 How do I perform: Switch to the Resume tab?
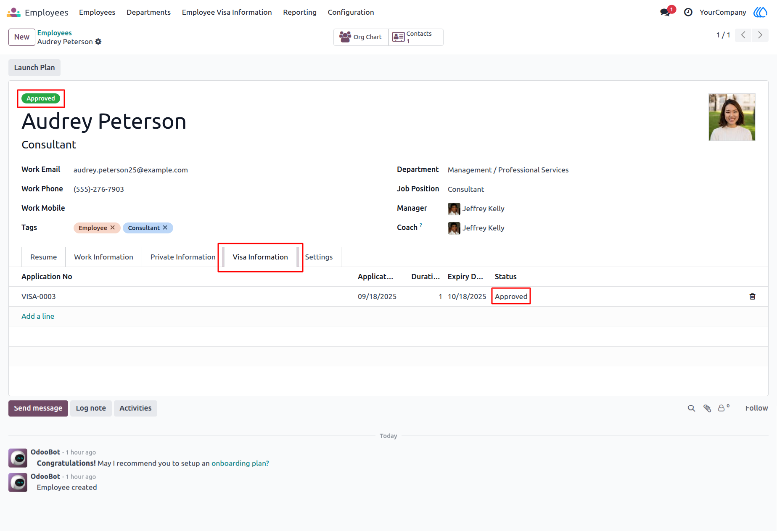pos(43,257)
